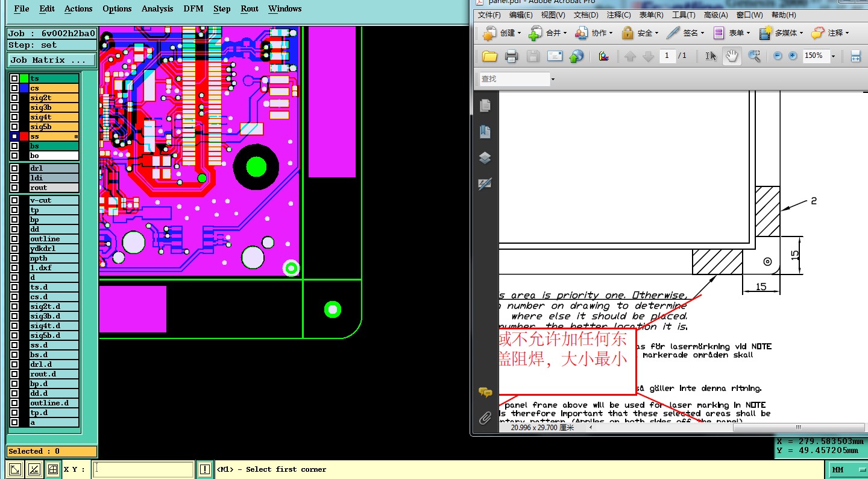Open the Options menu
Image resolution: width=868 pixels, height=479 pixels.
(117, 8)
